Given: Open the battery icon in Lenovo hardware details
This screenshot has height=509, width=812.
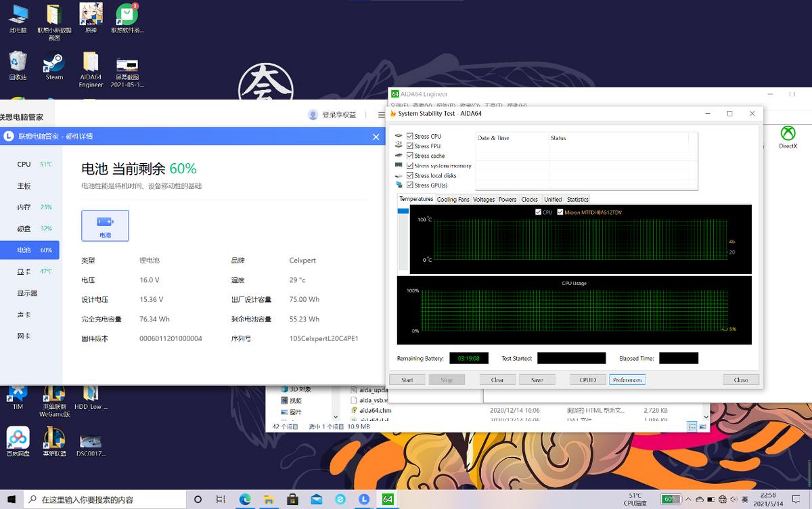Looking at the screenshot, I should [x=105, y=225].
